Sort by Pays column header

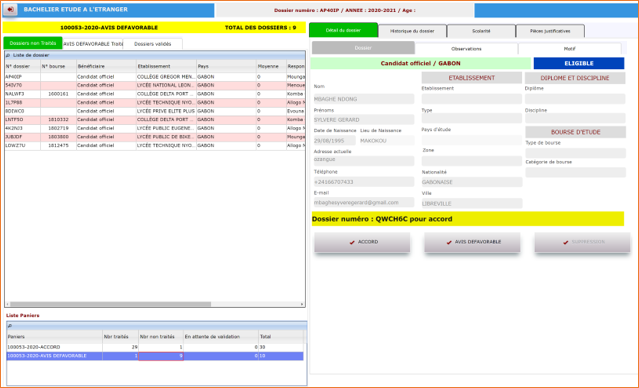pos(226,66)
